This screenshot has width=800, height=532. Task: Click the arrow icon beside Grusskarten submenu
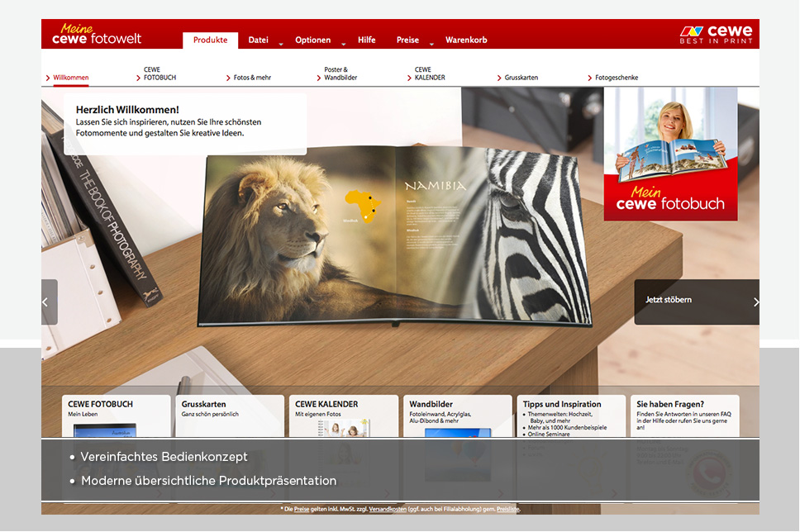[499, 78]
